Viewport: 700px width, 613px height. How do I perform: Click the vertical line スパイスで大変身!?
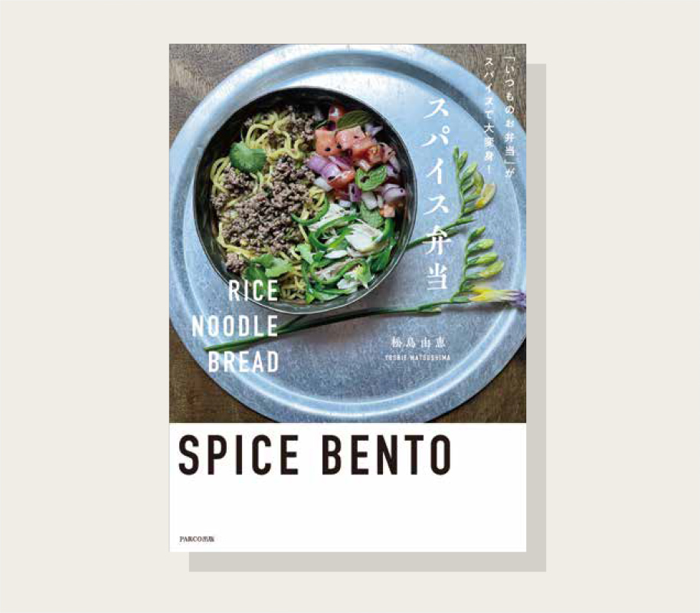489,113
